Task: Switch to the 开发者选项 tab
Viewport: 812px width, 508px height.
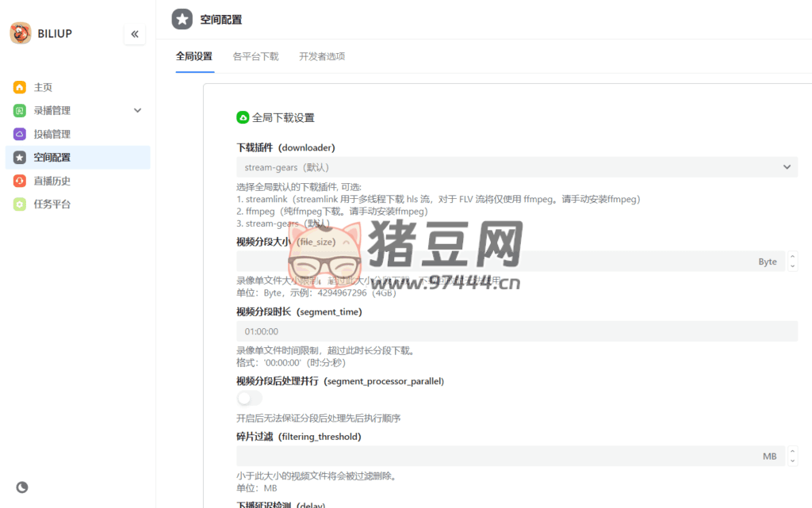Action: tap(321, 56)
